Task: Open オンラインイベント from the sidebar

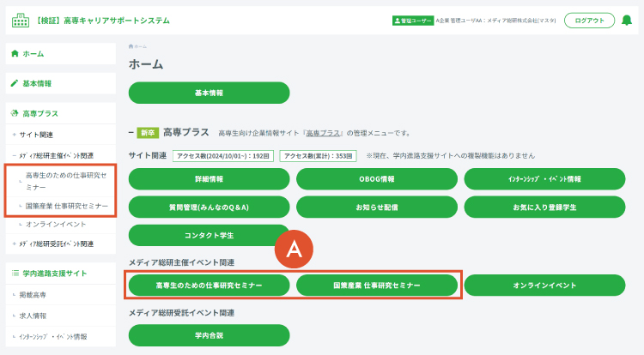Action: coord(56,224)
